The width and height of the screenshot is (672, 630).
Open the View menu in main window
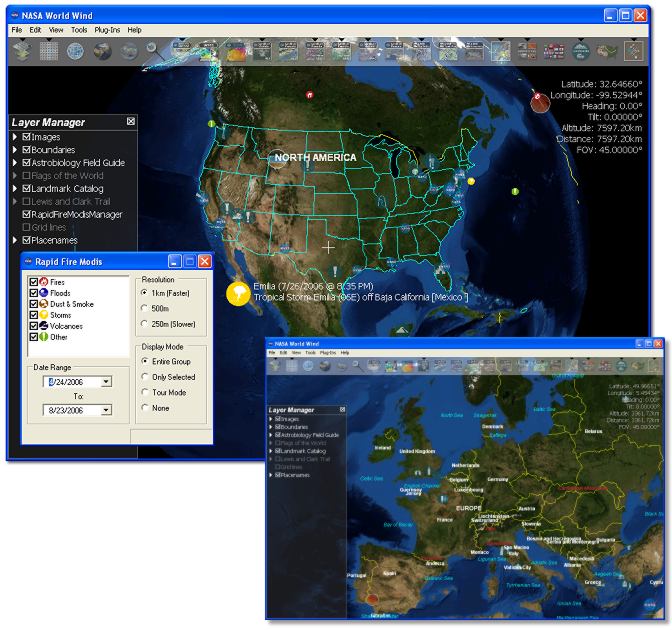coord(56,30)
